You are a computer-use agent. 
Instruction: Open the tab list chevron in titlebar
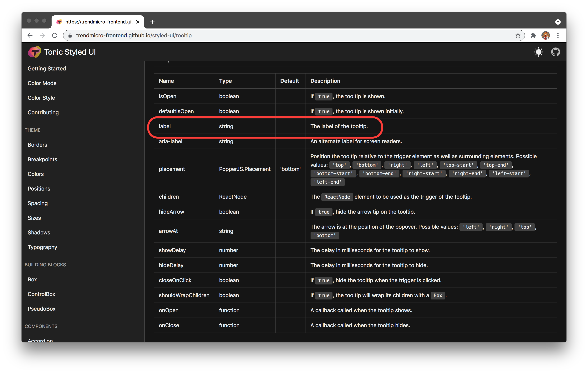(558, 22)
